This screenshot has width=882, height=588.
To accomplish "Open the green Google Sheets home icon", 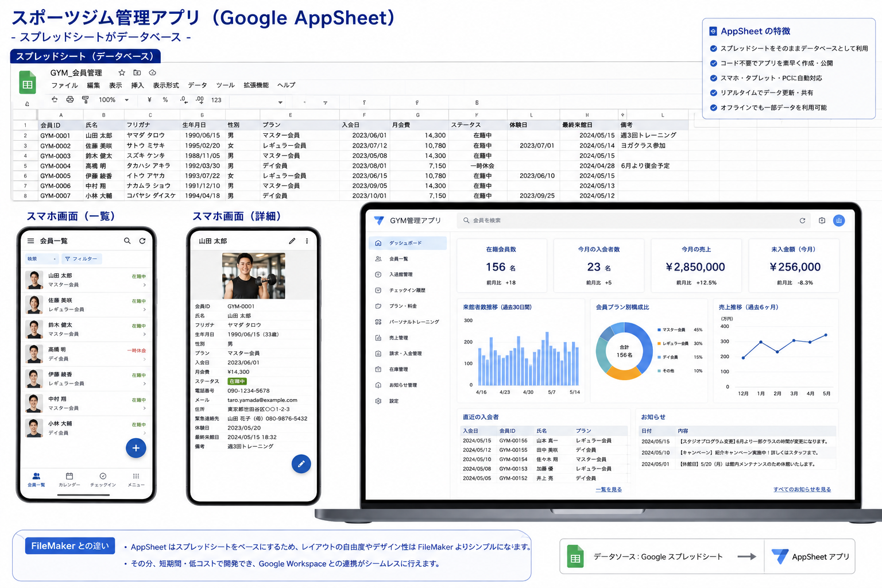I will click(27, 82).
